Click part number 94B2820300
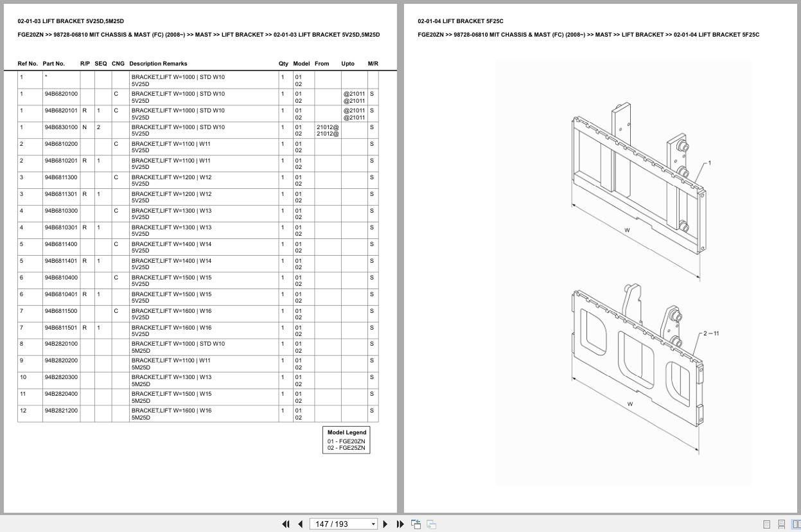801x532 pixels. 61,377
